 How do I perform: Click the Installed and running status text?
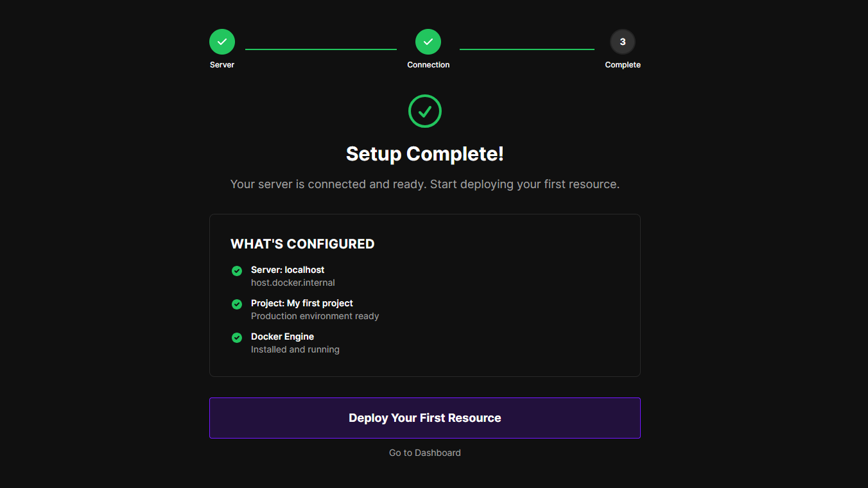pyautogui.click(x=295, y=349)
